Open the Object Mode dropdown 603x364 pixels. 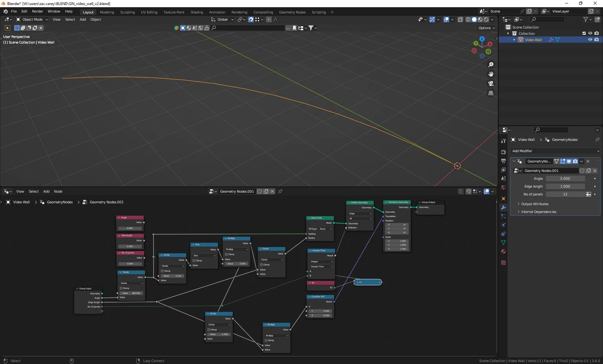tap(32, 20)
